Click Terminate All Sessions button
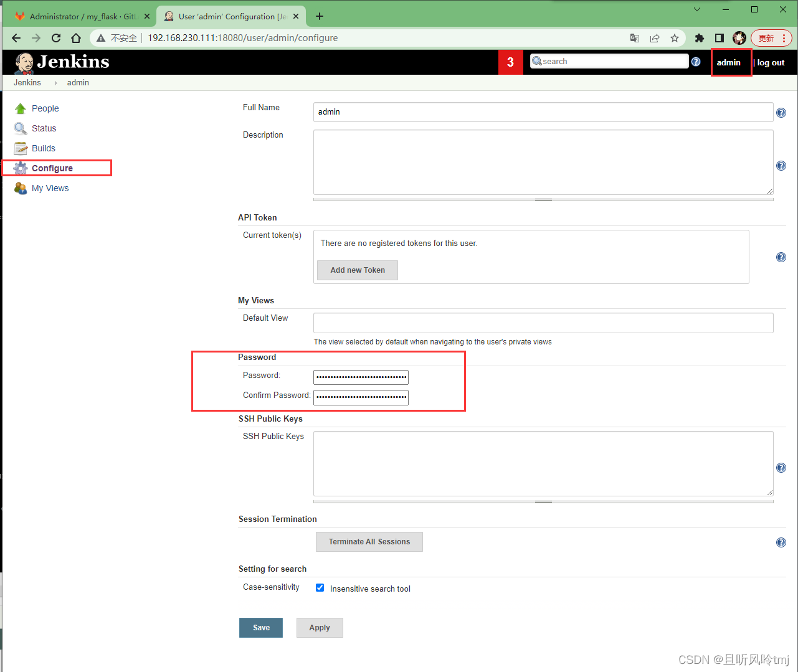 coord(369,542)
